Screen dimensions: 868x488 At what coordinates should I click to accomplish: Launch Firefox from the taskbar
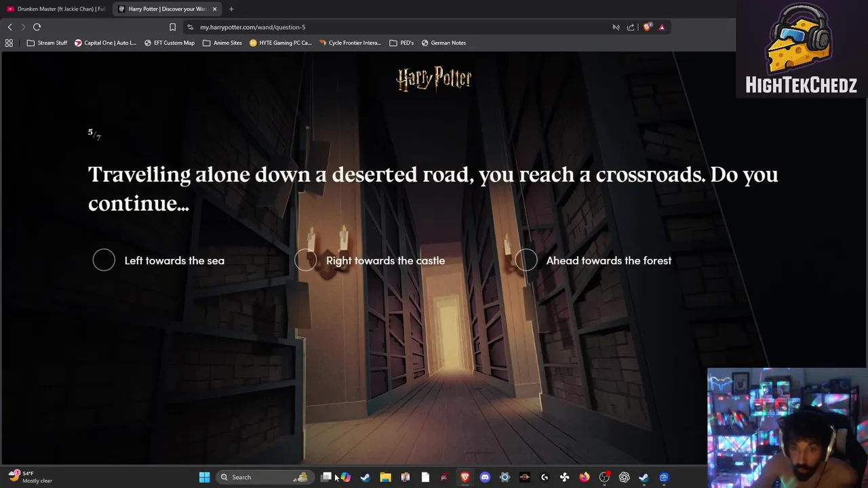pyautogui.click(x=585, y=477)
